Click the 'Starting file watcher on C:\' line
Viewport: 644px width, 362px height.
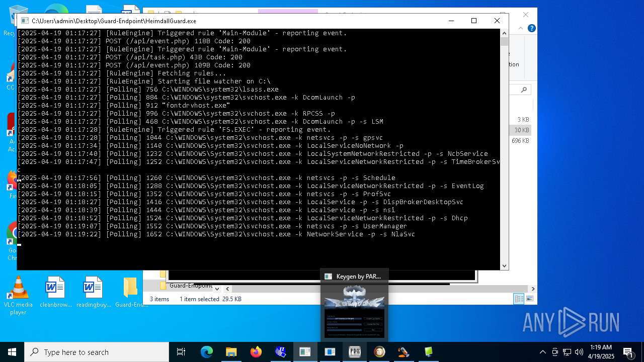click(x=144, y=81)
